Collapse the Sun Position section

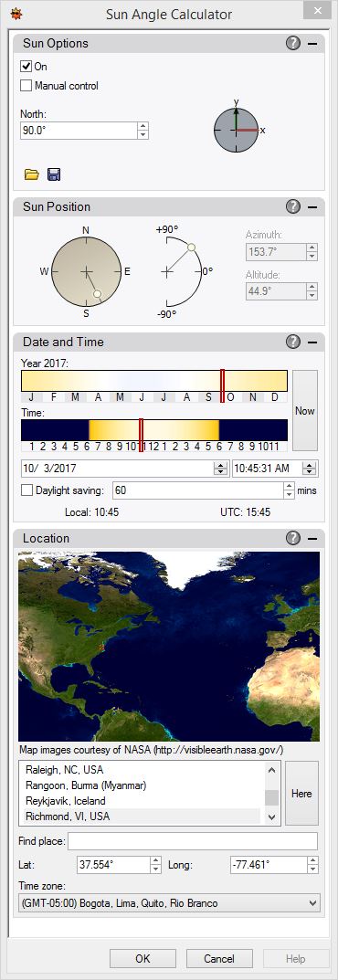coord(312,207)
